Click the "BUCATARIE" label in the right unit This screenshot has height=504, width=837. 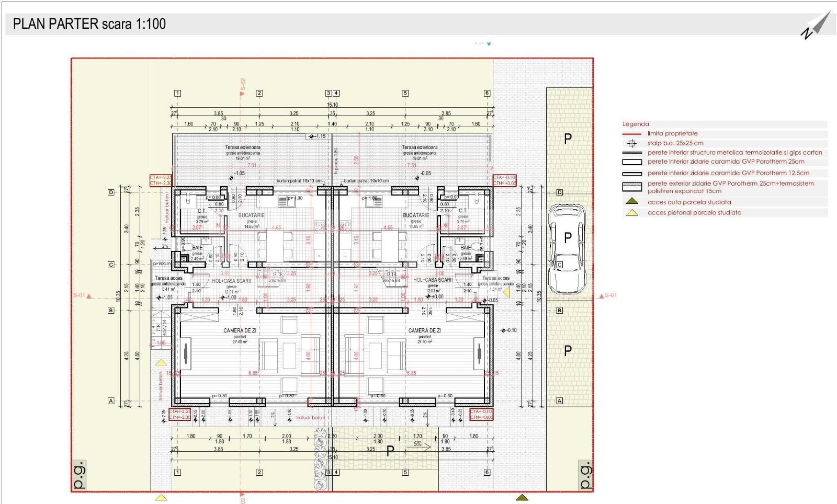pos(416,215)
